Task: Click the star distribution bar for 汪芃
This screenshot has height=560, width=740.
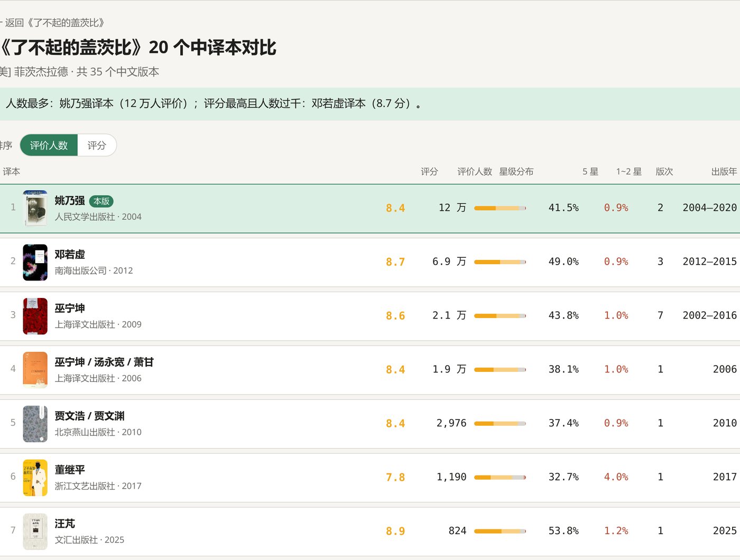Action: [x=500, y=531]
